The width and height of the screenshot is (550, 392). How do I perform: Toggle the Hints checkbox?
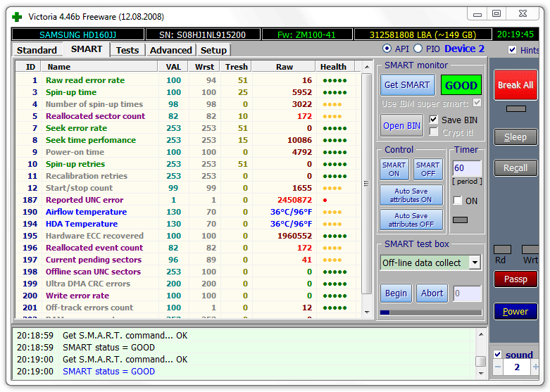pos(512,50)
